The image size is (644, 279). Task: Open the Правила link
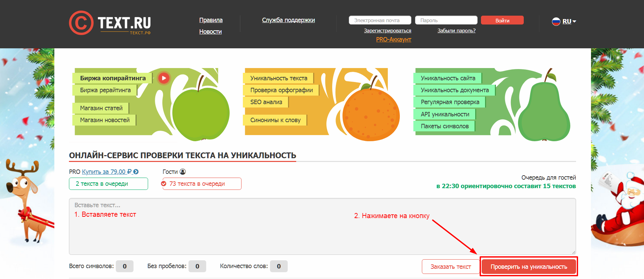click(211, 20)
